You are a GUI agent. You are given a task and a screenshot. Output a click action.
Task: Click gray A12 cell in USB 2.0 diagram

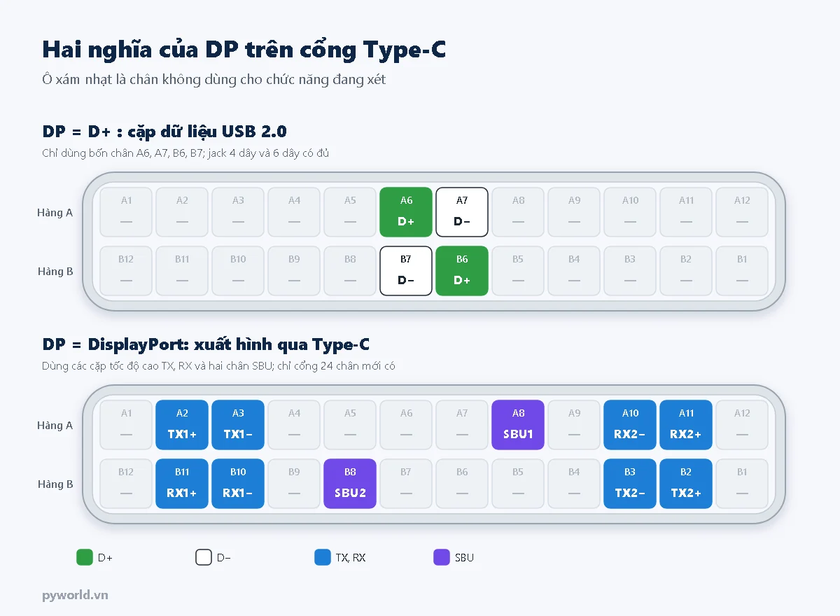click(x=742, y=212)
